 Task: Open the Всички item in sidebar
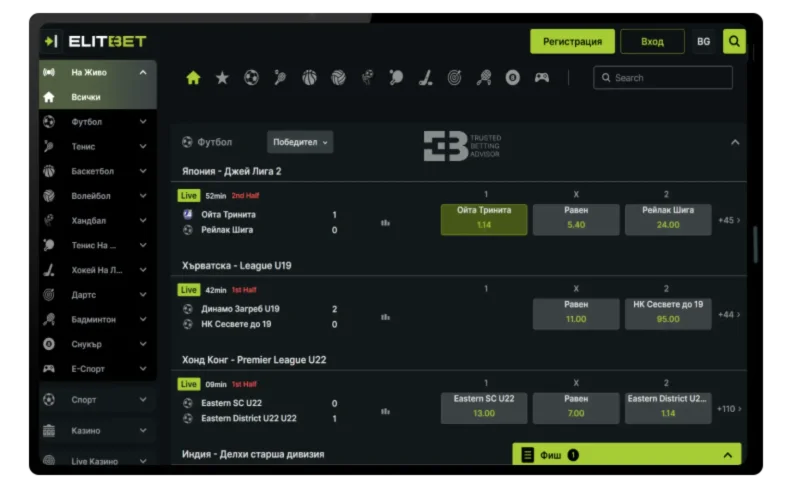pyautogui.click(x=86, y=97)
